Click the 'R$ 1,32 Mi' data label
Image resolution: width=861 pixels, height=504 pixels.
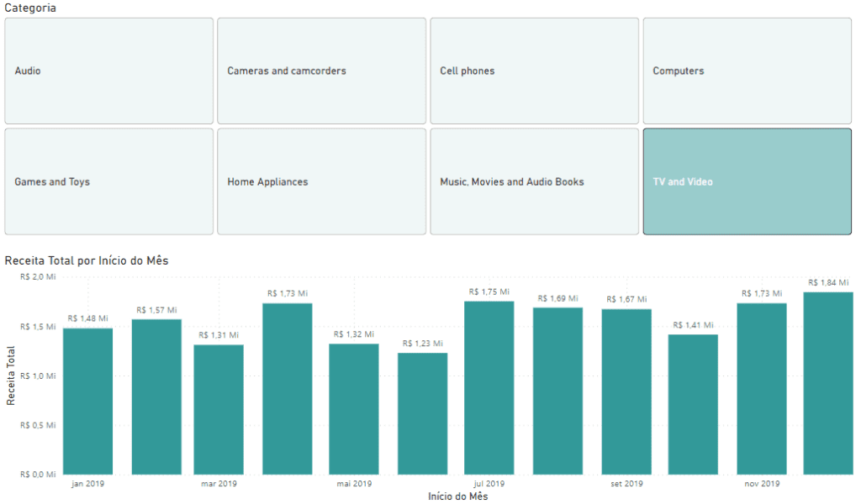point(354,334)
